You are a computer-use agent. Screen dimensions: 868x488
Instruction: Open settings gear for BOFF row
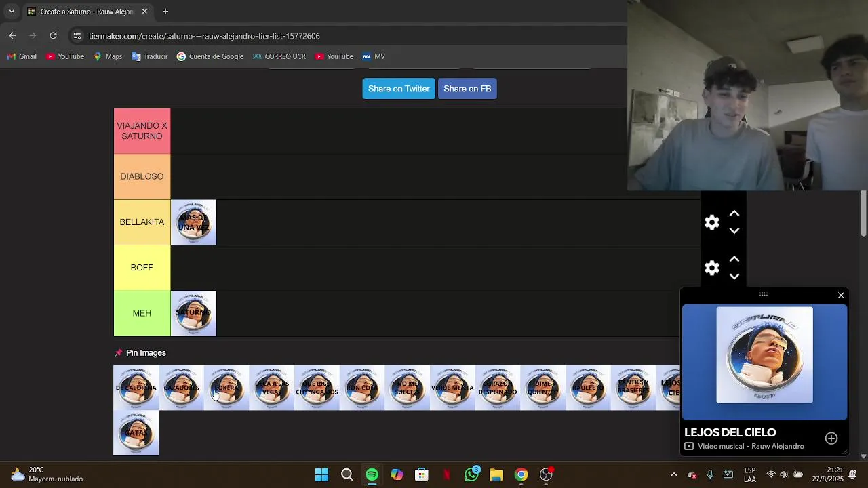tap(711, 268)
